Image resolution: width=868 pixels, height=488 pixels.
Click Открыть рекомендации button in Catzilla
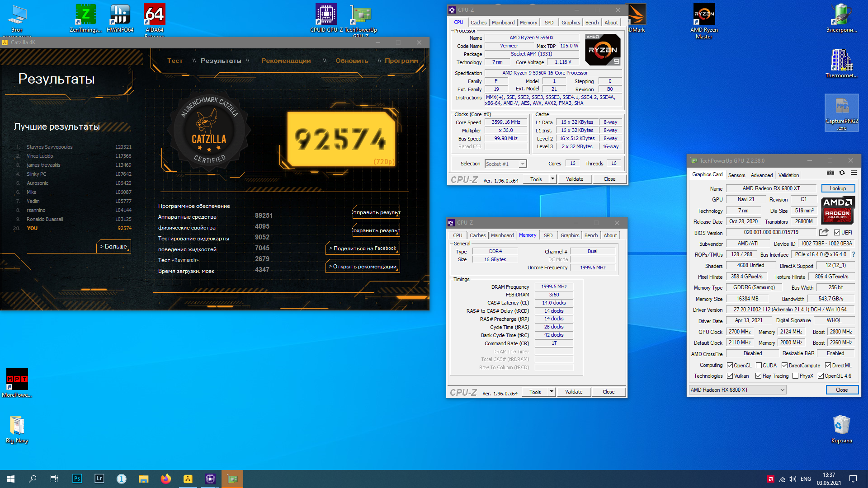click(x=363, y=267)
